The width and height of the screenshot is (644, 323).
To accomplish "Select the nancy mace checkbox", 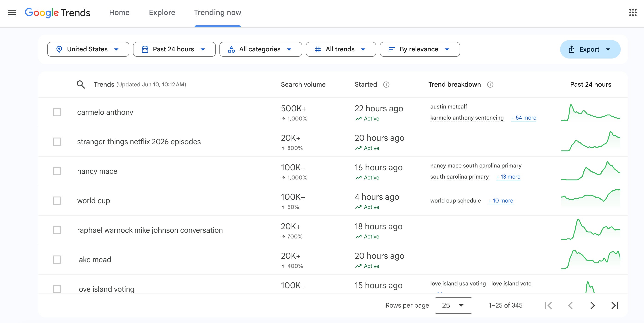I will [57, 171].
